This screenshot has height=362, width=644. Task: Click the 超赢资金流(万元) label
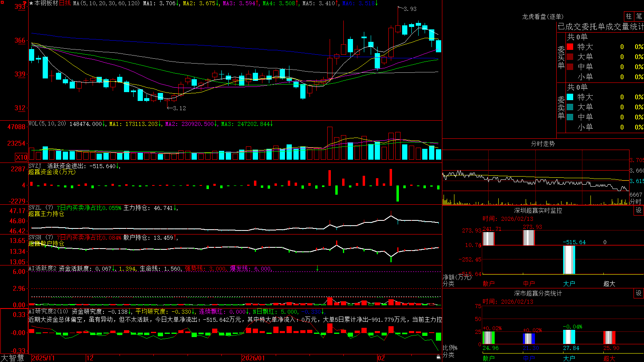[52, 172]
